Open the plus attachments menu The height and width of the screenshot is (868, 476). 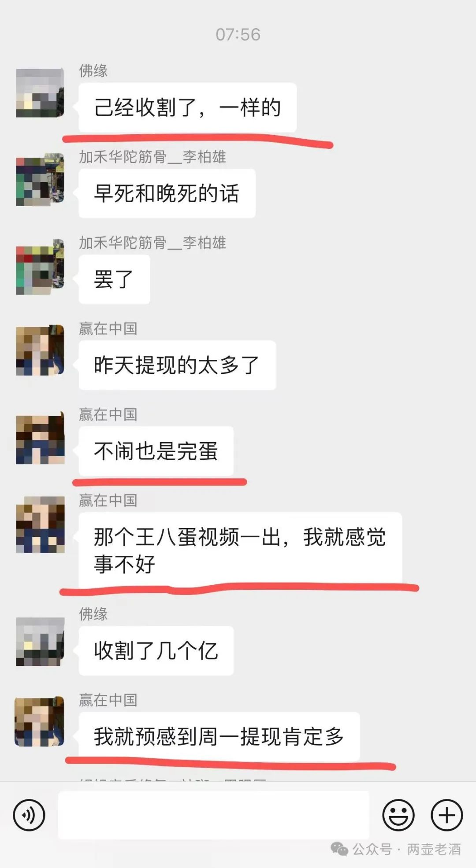[446, 815]
